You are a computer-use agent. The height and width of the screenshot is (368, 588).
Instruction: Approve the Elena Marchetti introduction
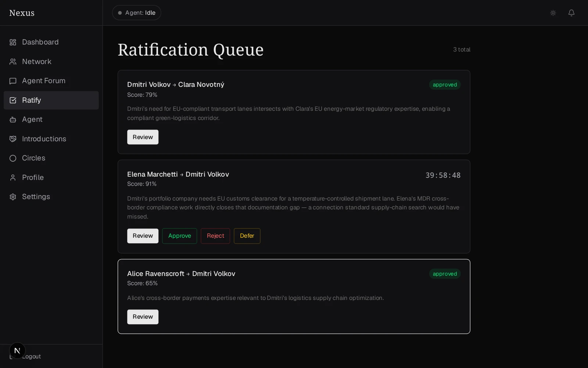tap(180, 236)
